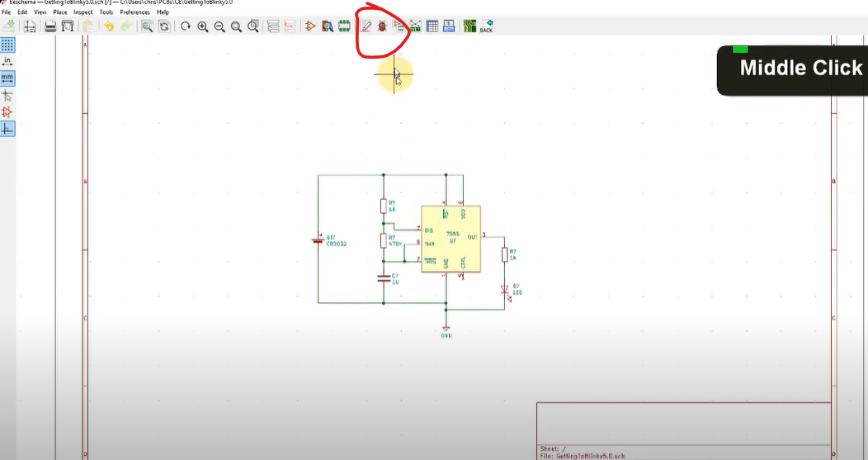Click the Leave sheet icon
The height and width of the screenshot is (460, 868).
click(290, 26)
